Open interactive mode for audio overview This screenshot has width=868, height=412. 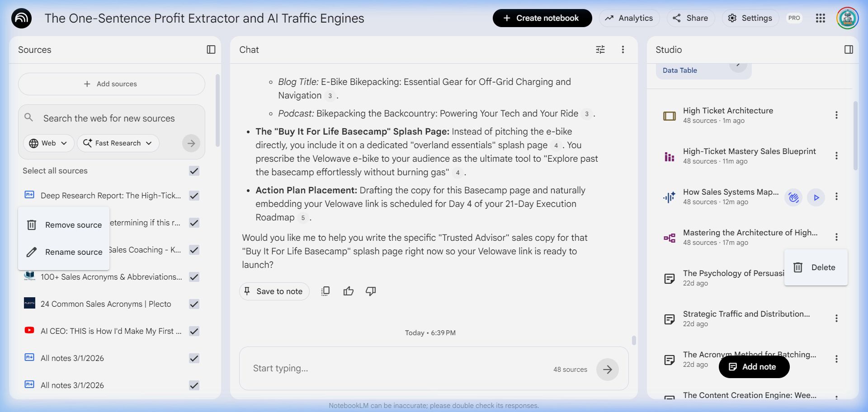[x=793, y=197]
